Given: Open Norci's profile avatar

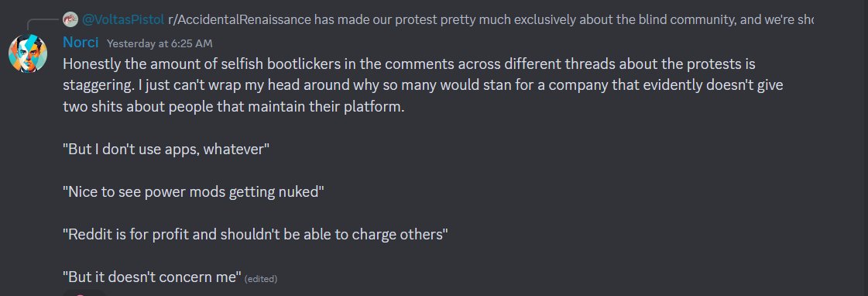Looking at the screenshot, I should point(28,53).
